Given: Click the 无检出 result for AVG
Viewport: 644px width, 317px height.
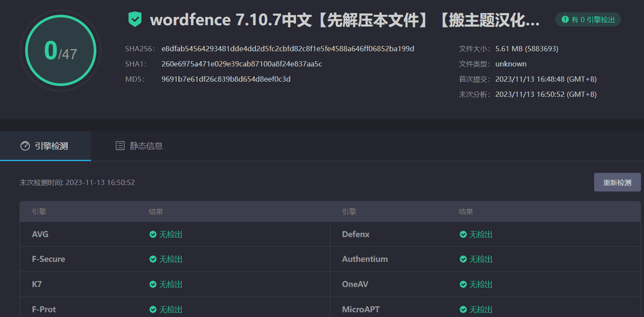Looking at the screenshot, I should click(171, 234).
